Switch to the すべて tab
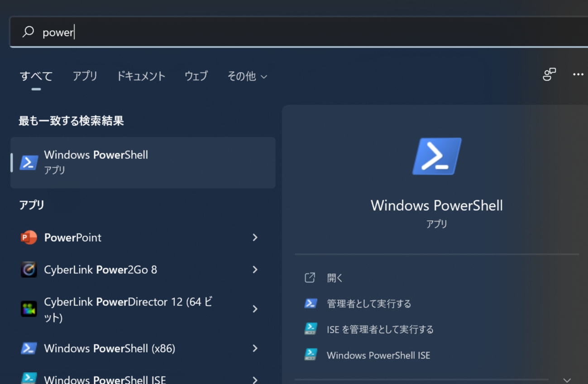 (x=36, y=76)
